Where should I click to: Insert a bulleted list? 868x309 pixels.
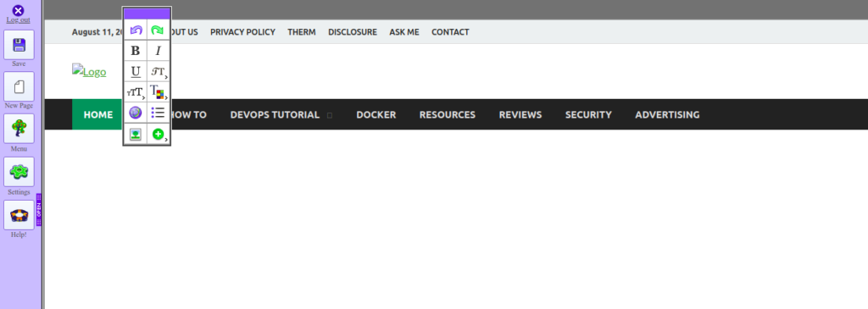click(x=159, y=113)
